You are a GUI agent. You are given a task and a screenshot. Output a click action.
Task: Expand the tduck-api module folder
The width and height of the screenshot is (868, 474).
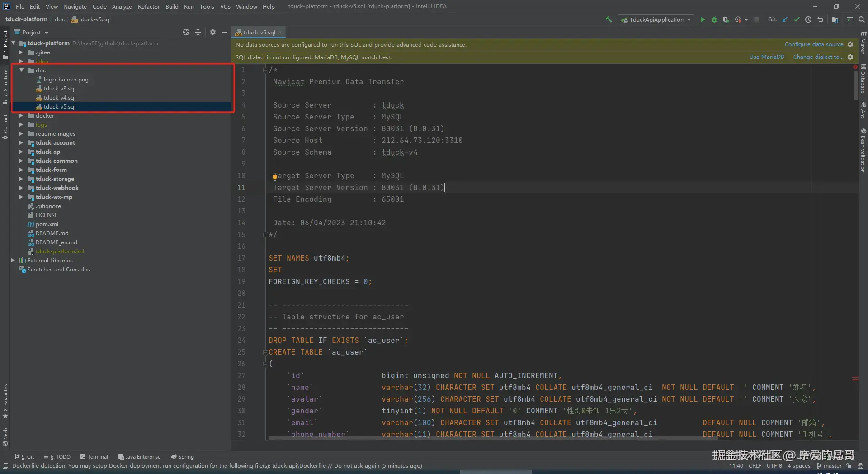point(21,152)
